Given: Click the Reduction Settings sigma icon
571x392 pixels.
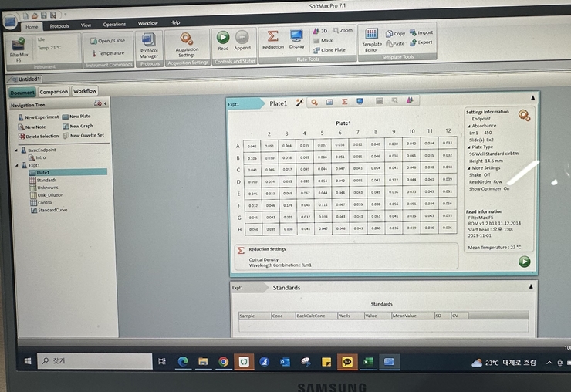Looking at the screenshot, I should tap(241, 250).
